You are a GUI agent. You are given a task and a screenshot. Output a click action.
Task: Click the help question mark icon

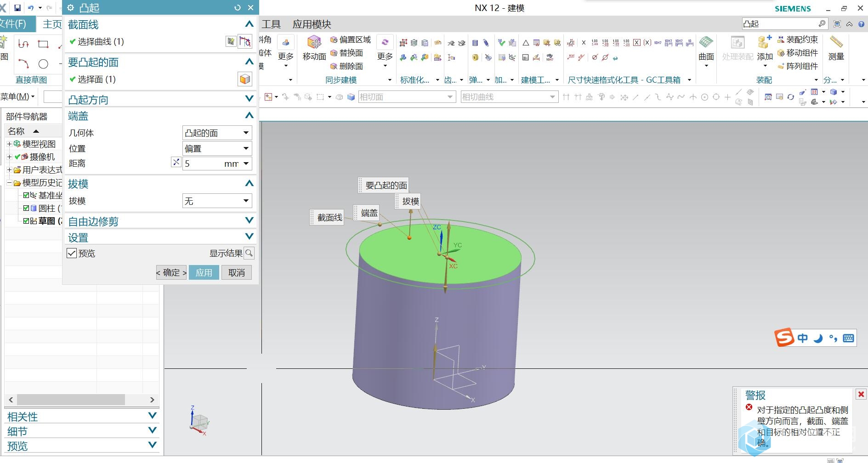[862, 24]
